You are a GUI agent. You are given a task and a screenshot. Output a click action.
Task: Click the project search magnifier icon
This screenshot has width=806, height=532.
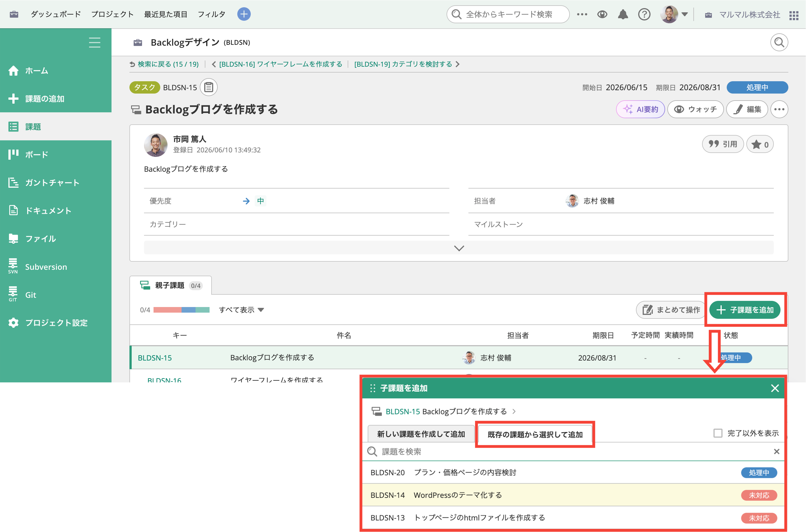coord(779,42)
